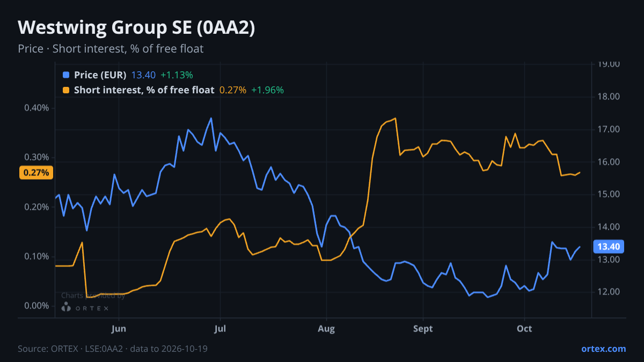Click the +1.96% short interest change
The image size is (644, 362).
coord(267,90)
